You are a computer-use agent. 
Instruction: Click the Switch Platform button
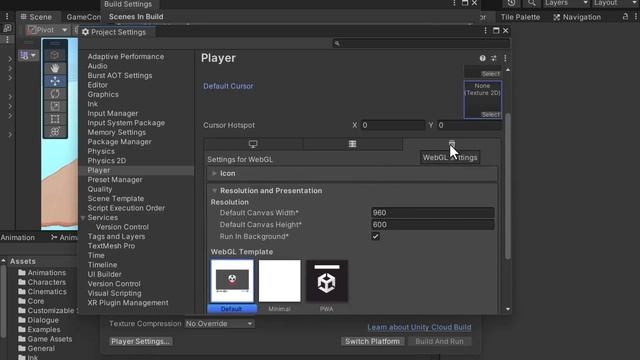[372, 342]
